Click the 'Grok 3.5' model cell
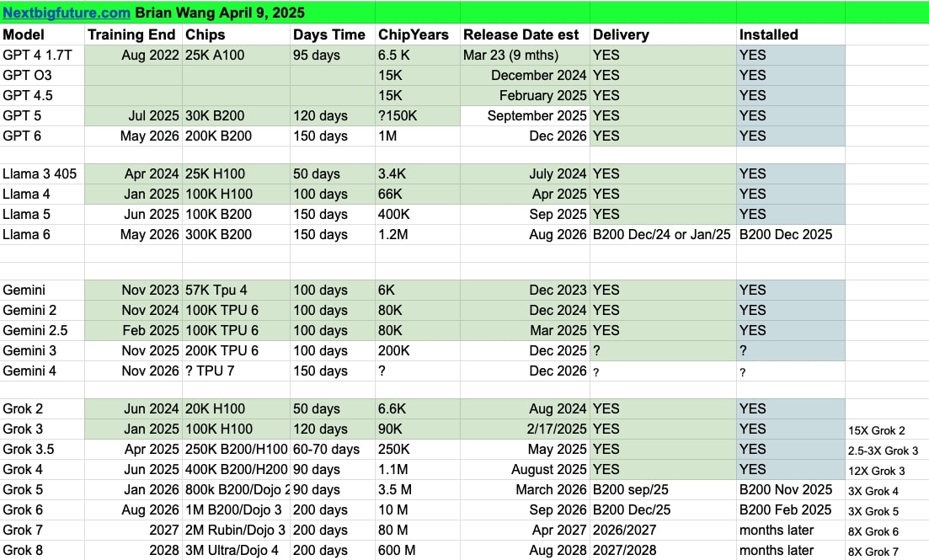Image resolution: width=929 pixels, height=560 pixels. [x=43, y=449]
